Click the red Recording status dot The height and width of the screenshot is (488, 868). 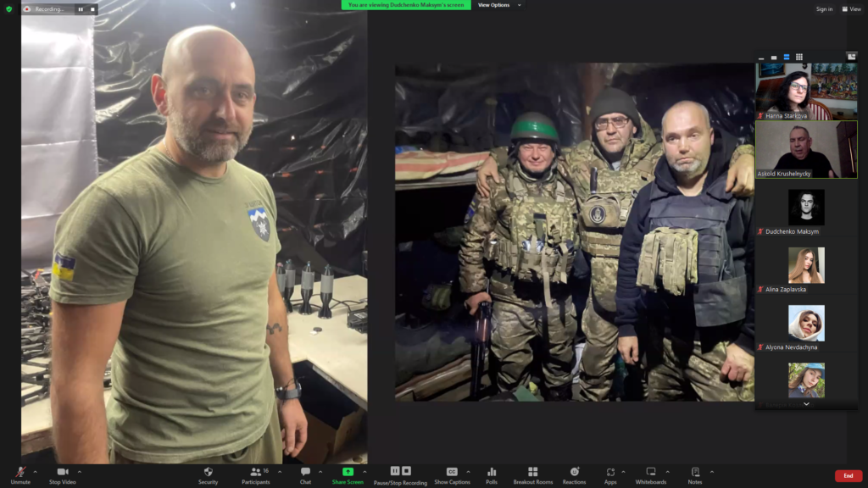tap(26, 9)
